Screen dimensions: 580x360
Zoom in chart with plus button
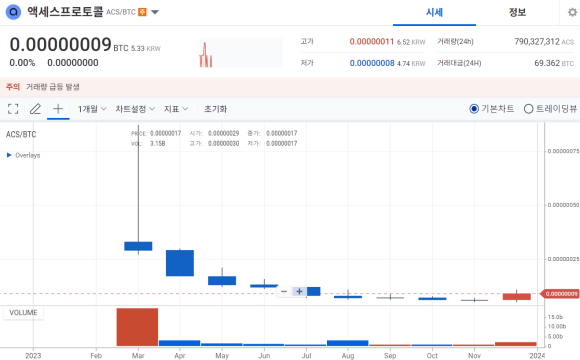point(299,292)
